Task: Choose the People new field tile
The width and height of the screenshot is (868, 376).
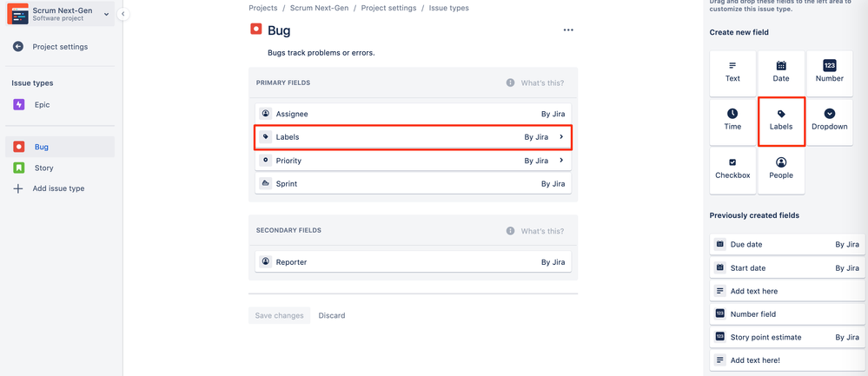Action: tap(781, 170)
